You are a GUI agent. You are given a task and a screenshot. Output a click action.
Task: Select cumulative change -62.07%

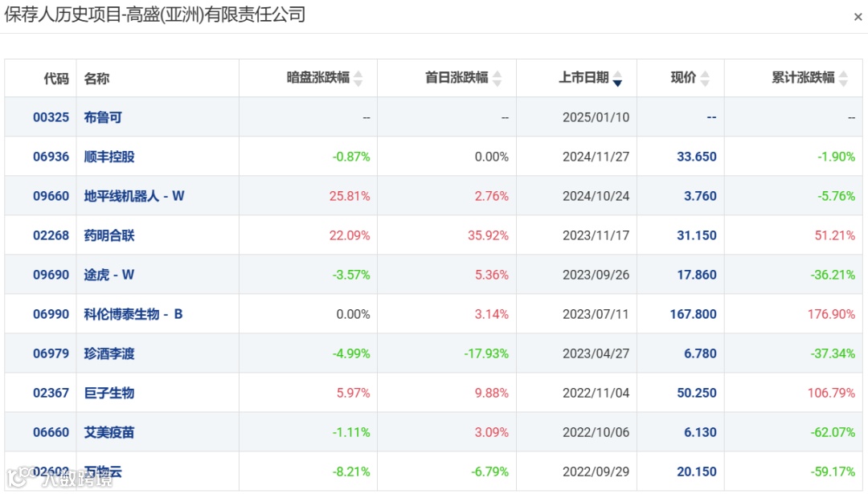tap(833, 432)
